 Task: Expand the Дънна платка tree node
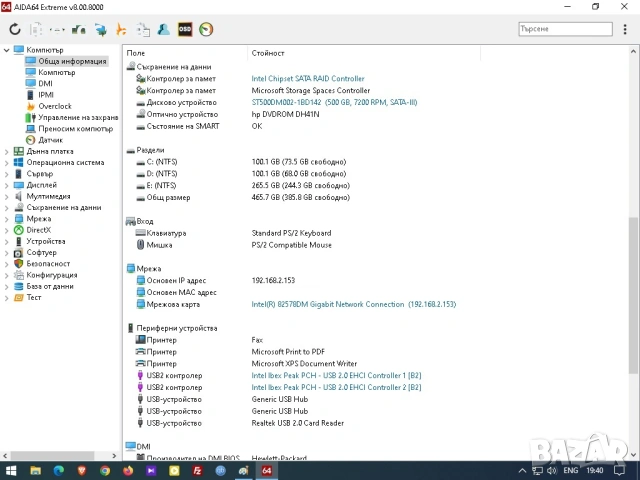coord(6,151)
